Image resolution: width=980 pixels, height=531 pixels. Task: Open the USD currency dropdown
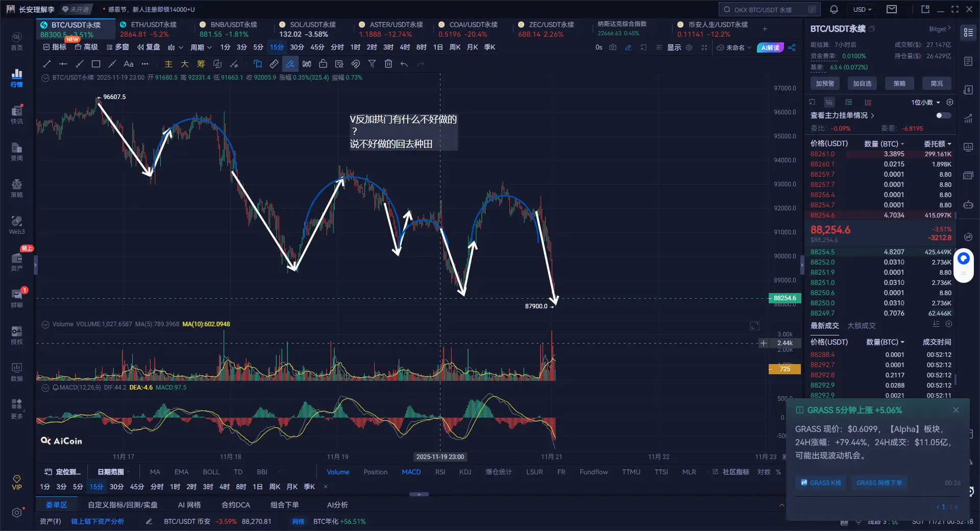(862, 9)
